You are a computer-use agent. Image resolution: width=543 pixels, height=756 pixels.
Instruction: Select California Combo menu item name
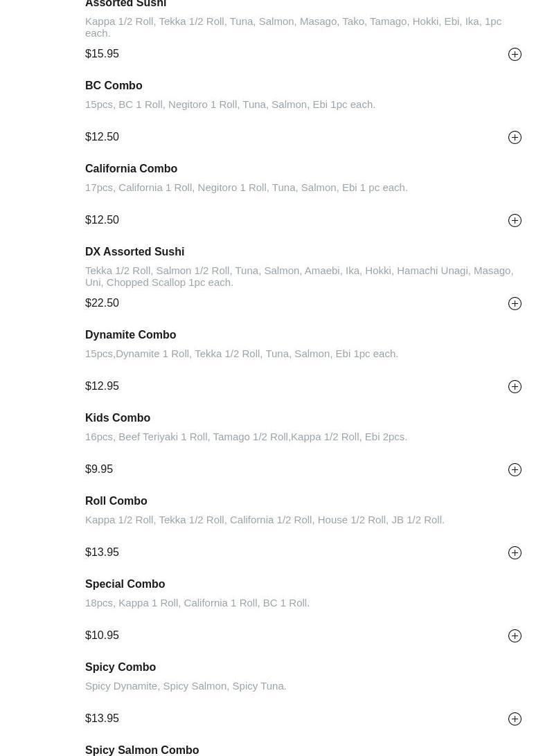coord(131,168)
